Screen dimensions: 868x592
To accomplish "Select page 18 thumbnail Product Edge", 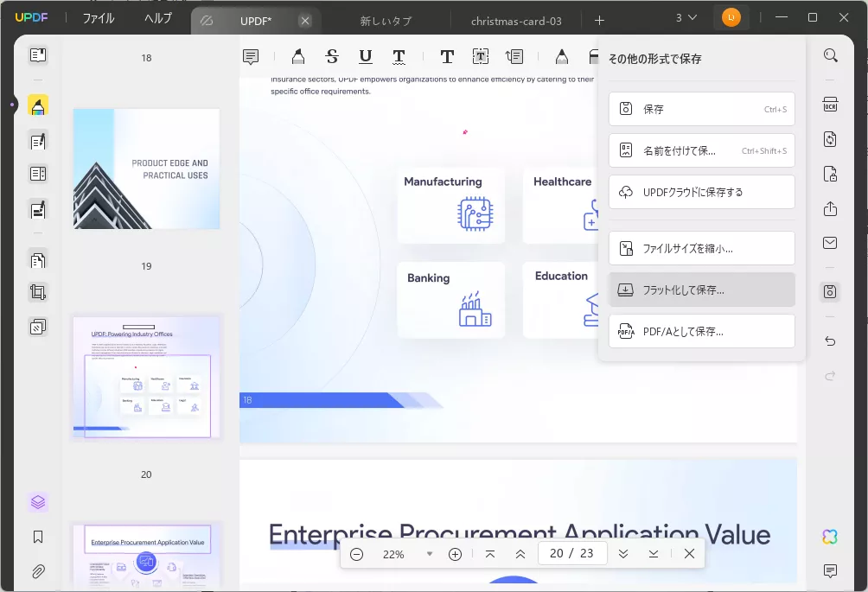I will [x=146, y=169].
